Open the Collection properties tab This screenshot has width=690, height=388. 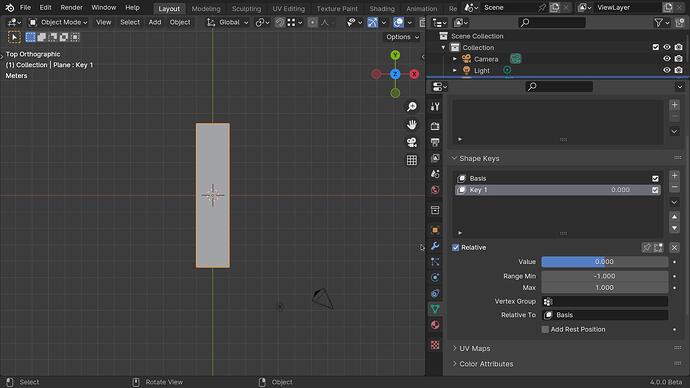pos(435,210)
